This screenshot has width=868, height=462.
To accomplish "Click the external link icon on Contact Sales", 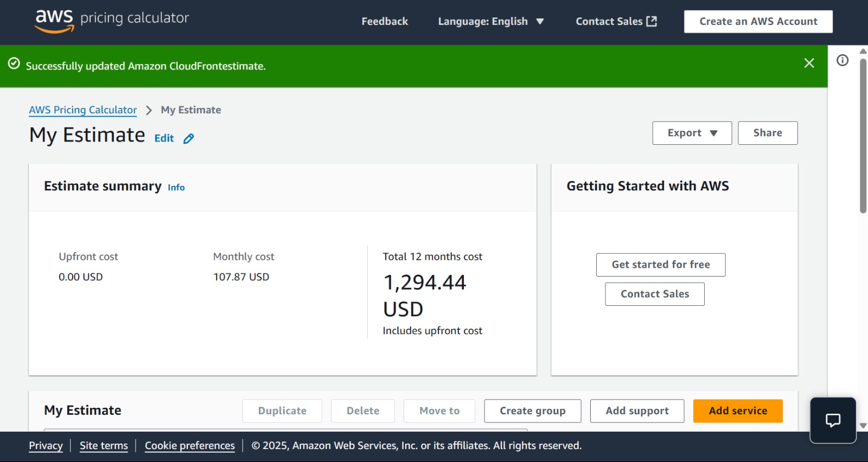I will (x=652, y=21).
